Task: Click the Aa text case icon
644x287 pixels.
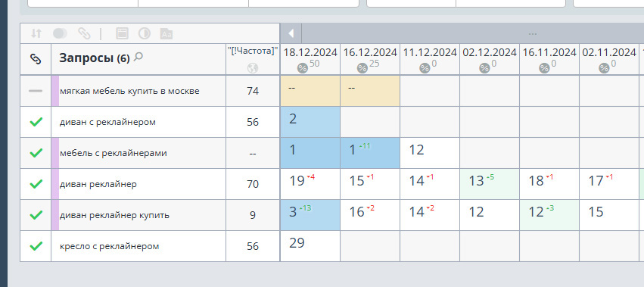Action: [x=166, y=34]
